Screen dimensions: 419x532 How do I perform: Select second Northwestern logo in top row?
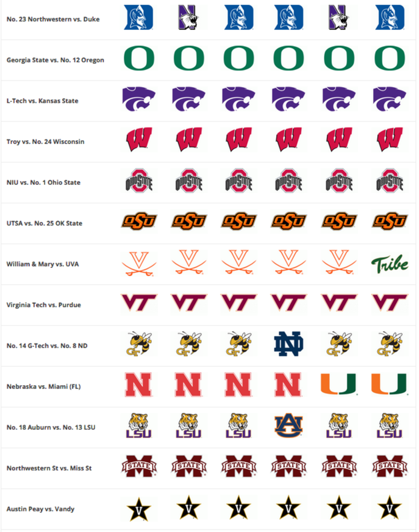pos(340,18)
